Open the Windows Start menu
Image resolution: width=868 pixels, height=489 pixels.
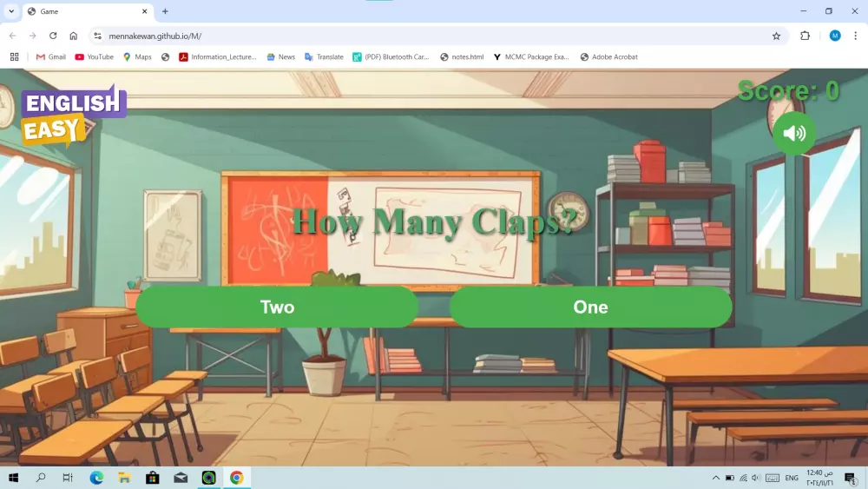pyautogui.click(x=13, y=478)
